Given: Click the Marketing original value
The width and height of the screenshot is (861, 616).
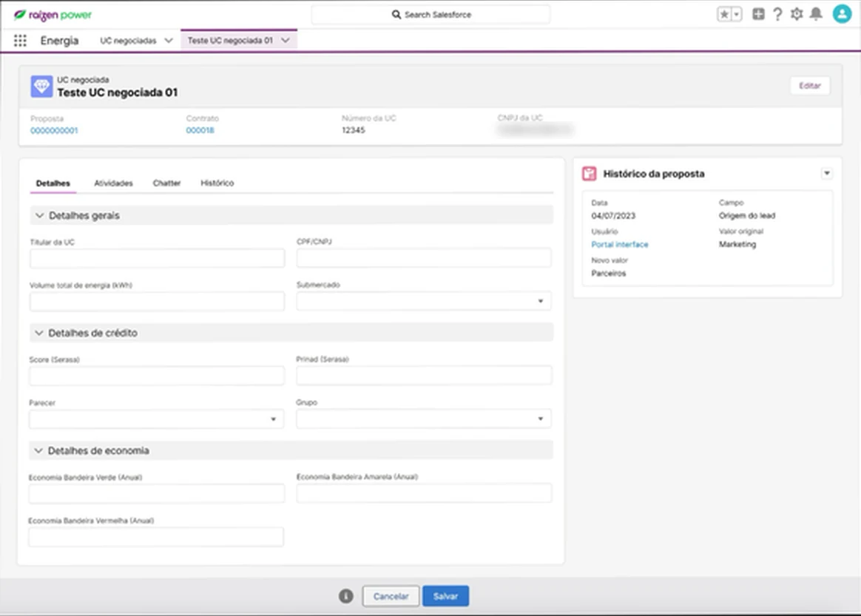Looking at the screenshot, I should pos(737,244).
